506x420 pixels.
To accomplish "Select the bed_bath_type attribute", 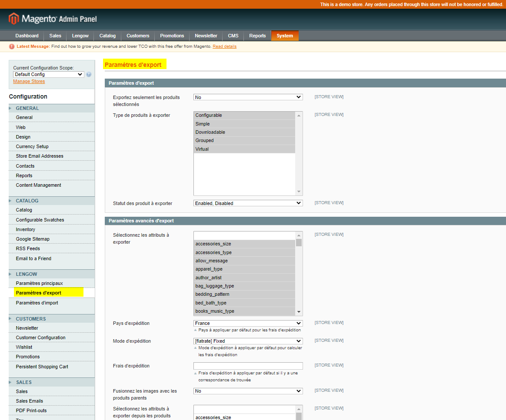I will (244, 303).
